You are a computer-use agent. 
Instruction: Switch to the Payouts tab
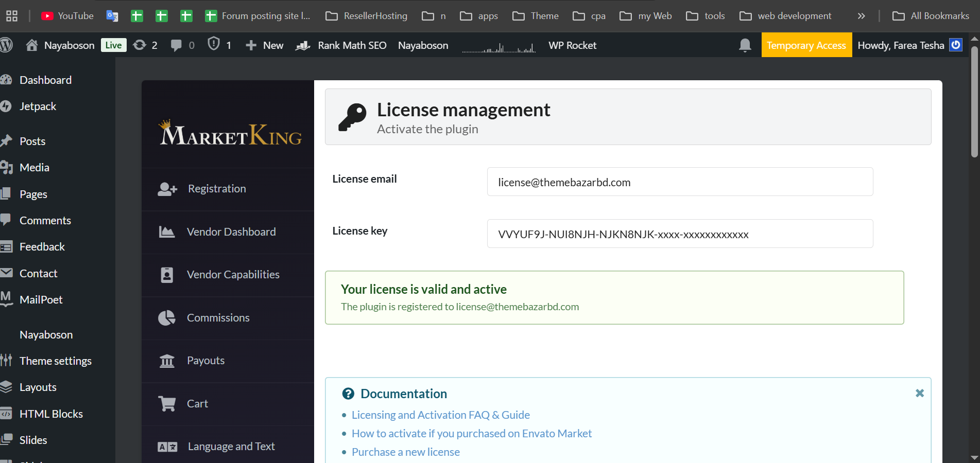pyautogui.click(x=228, y=361)
